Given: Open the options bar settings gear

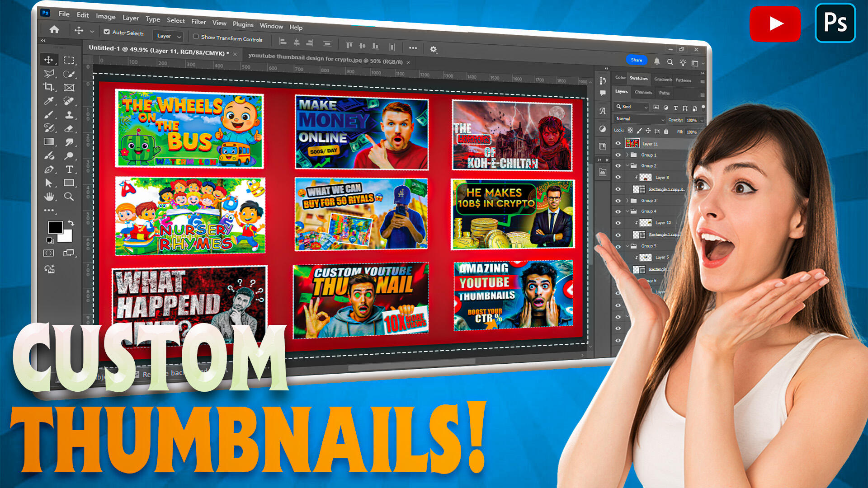Looking at the screenshot, I should click(x=434, y=49).
